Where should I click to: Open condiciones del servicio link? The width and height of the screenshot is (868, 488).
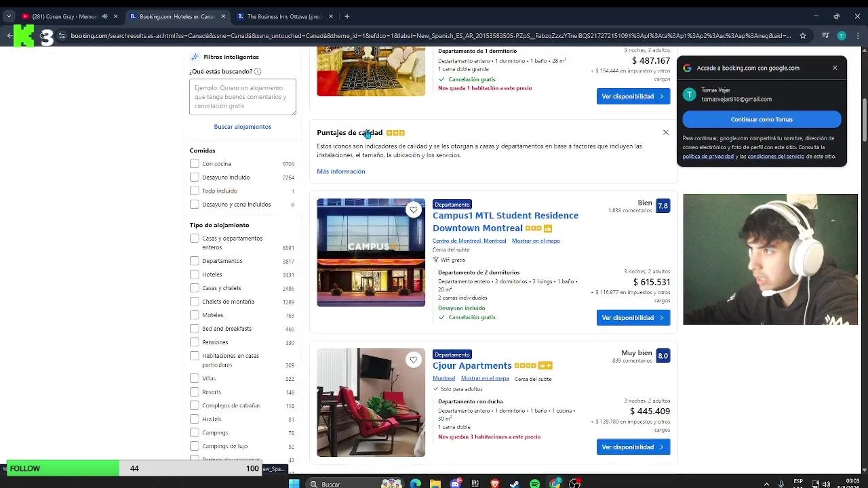pos(776,157)
